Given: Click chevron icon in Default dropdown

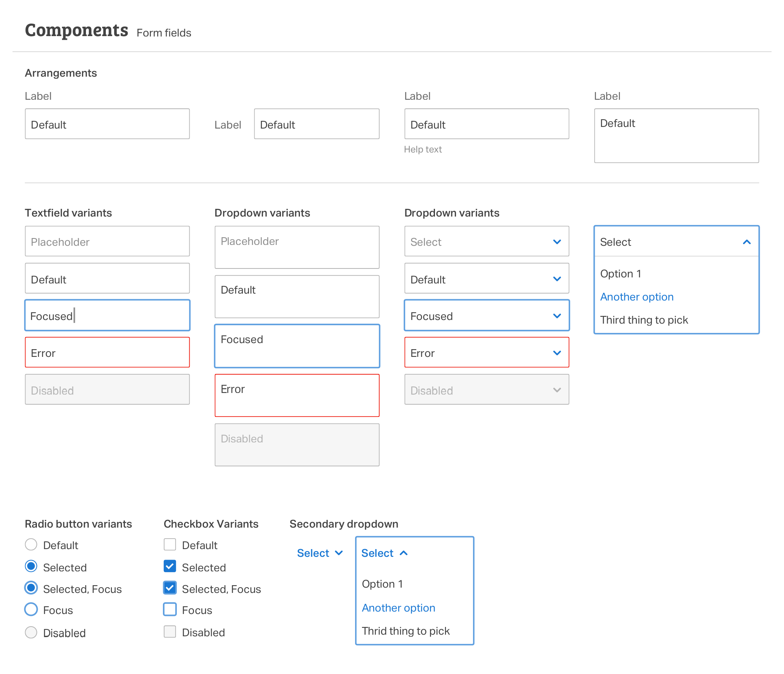Looking at the screenshot, I should (x=557, y=279).
